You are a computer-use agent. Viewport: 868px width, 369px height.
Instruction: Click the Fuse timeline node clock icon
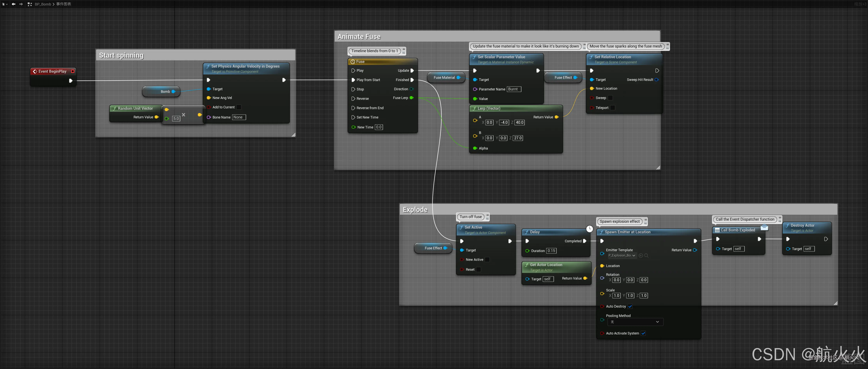click(x=353, y=62)
